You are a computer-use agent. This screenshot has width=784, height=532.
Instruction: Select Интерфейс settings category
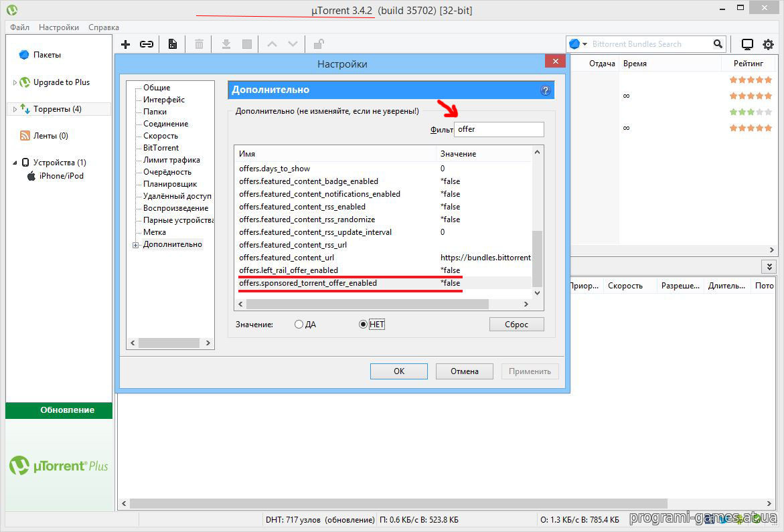point(163,100)
